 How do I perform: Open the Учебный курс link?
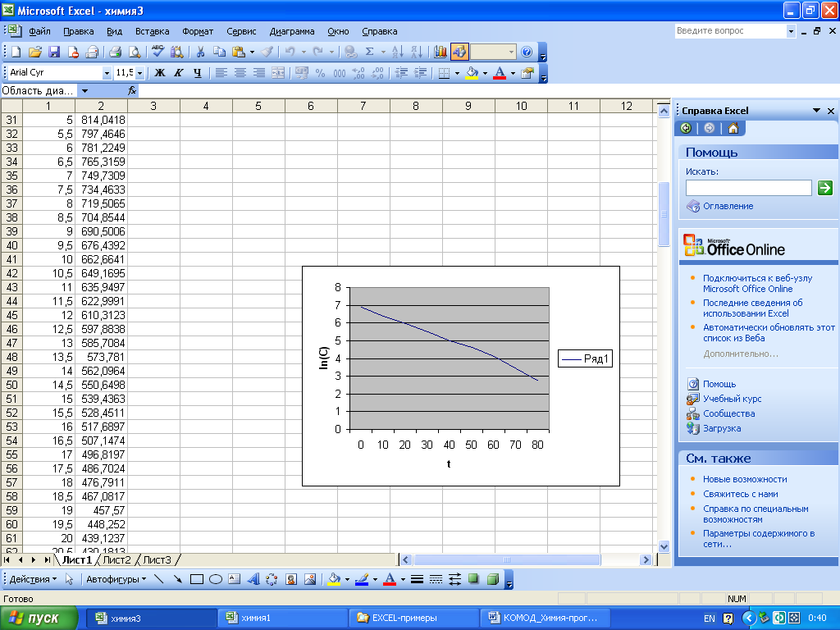coord(732,399)
